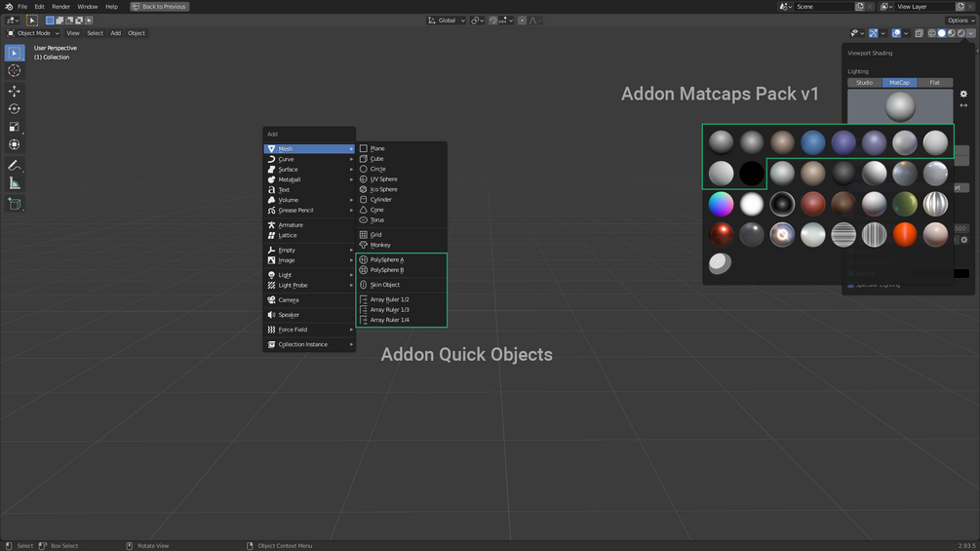Switch to Rendered shading
980x551 pixels.
pyautogui.click(x=960, y=33)
